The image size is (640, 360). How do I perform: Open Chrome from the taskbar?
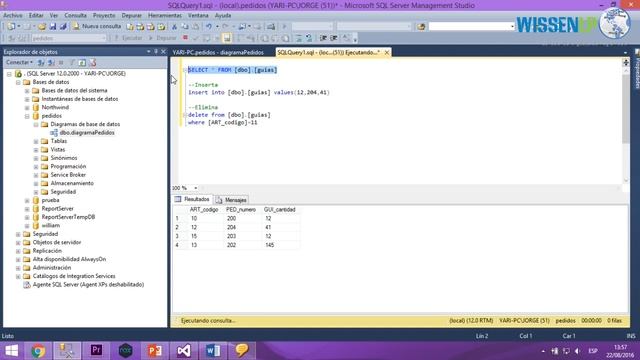coord(38,351)
